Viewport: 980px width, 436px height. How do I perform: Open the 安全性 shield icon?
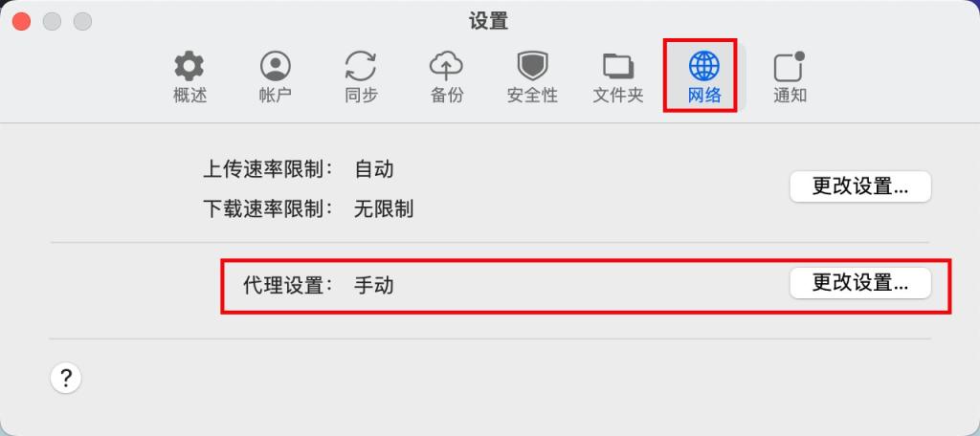pyautogui.click(x=532, y=66)
